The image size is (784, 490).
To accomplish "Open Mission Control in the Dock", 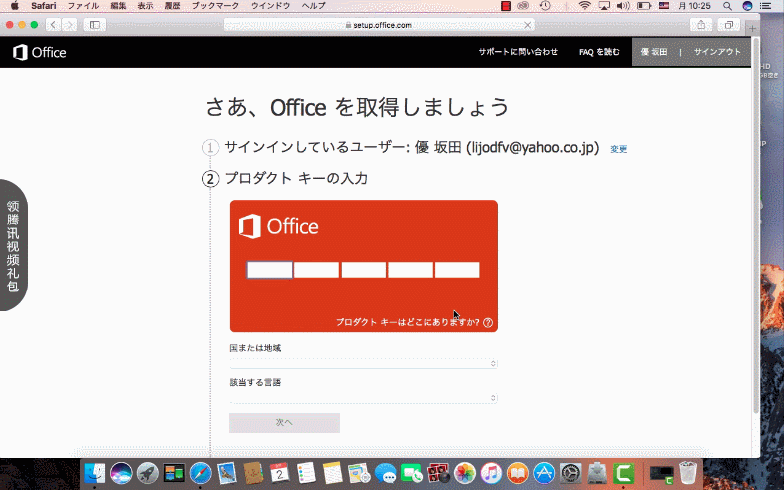I will [174, 472].
